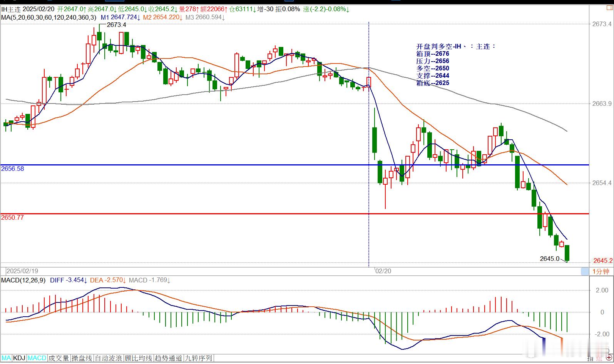The width and height of the screenshot is (614, 364).
Task: Click the turnover value 额22066
Action: tap(214, 9)
